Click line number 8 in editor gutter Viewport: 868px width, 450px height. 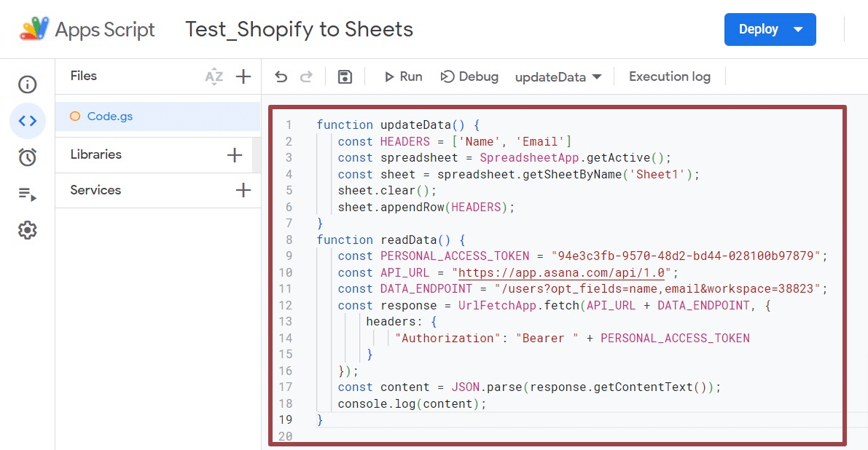289,240
